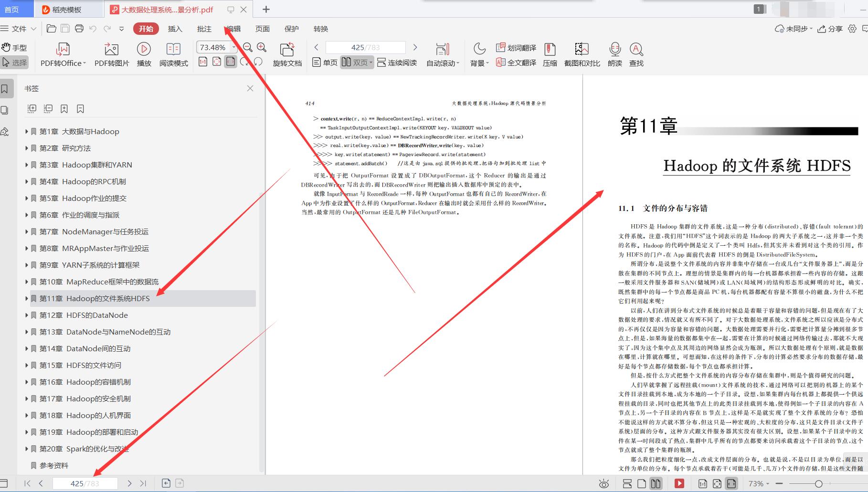The height and width of the screenshot is (492, 868).
Task: Toggle fit-page icon in toolbar
Action: pos(217,62)
